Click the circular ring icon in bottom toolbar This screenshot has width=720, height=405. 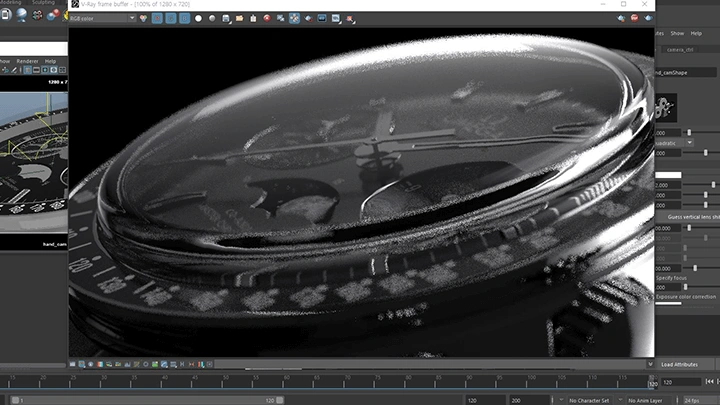[146, 364]
